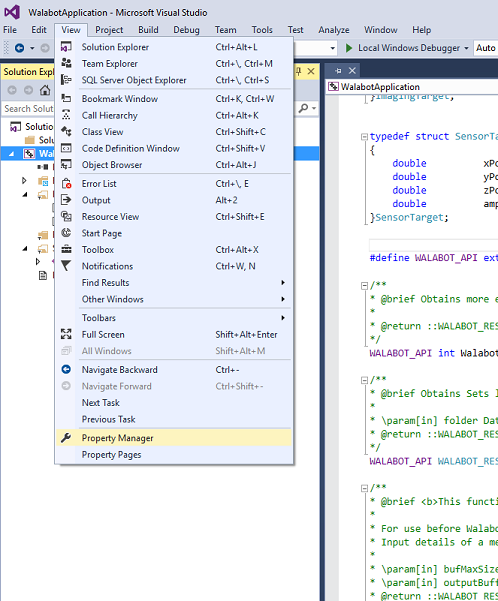
Task: Open the File menu
Action: [x=10, y=30]
